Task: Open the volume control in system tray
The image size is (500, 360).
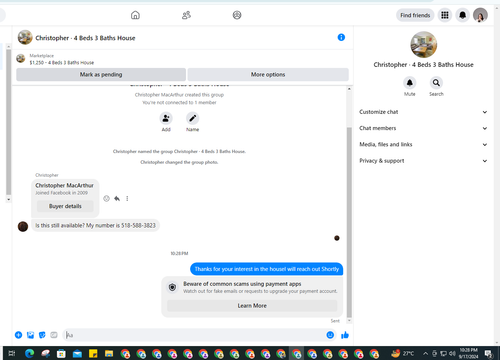Action: 452,353
